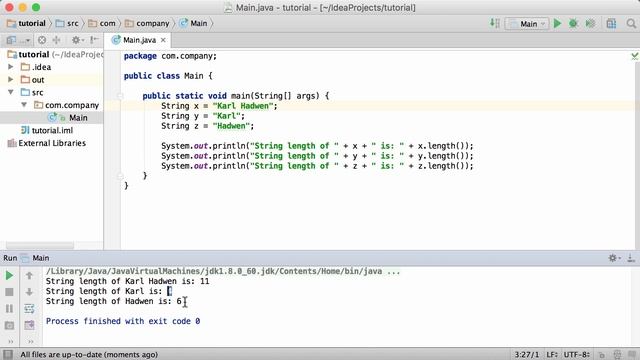Close the Main.java tab
This screenshot has height=360, width=640.
[x=163, y=40]
